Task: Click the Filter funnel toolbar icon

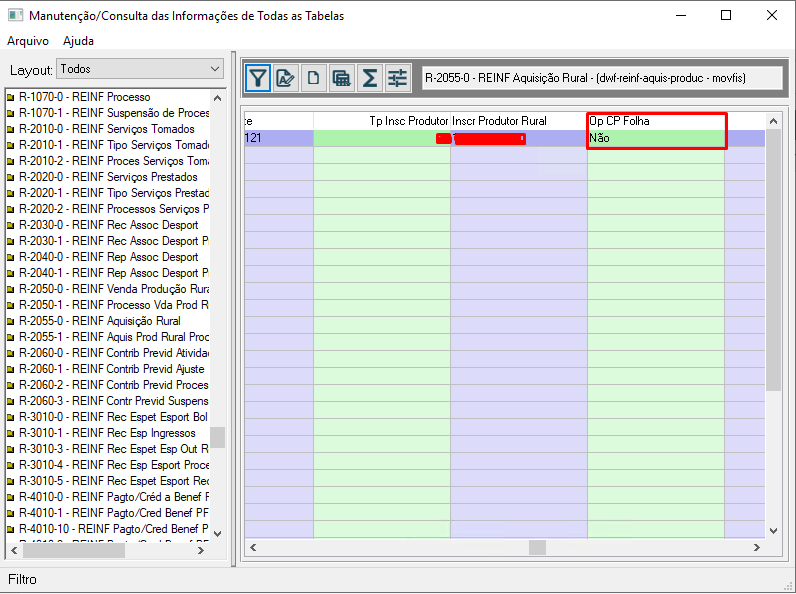Action: 258,78
